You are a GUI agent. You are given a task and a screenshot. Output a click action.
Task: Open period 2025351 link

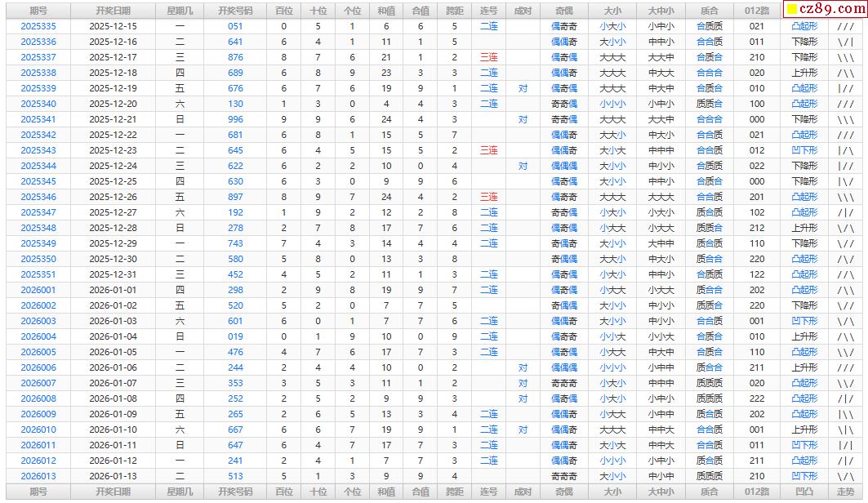pyautogui.click(x=38, y=274)
